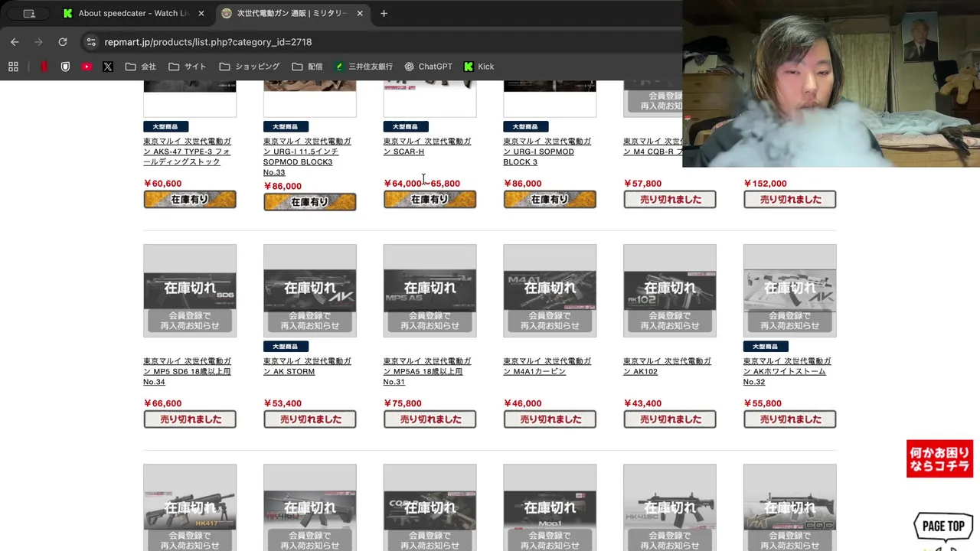Open the YouTube bookmark
980x551 pixels.
(x=87, y=67)
